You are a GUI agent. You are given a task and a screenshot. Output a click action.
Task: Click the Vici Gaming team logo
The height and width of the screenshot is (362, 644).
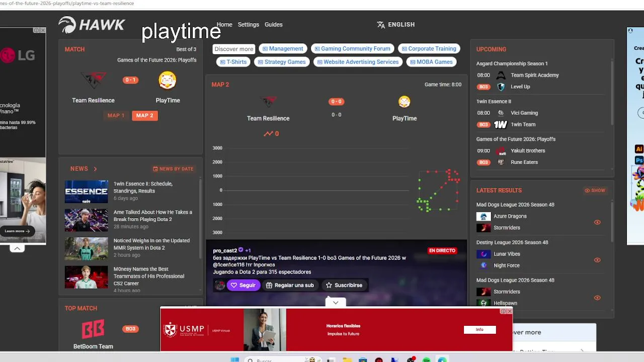click(x=501, y=113)
